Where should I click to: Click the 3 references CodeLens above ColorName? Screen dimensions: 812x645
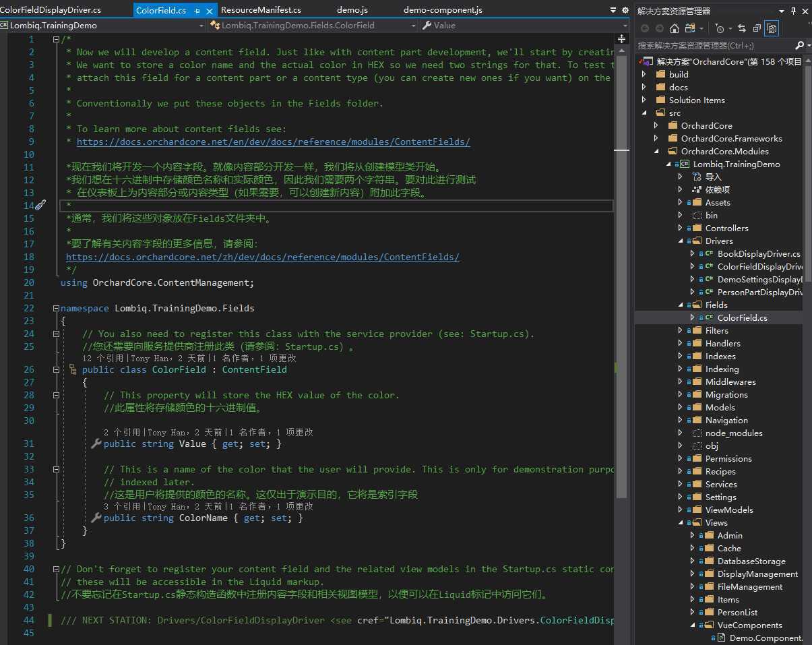pos(123,506)
